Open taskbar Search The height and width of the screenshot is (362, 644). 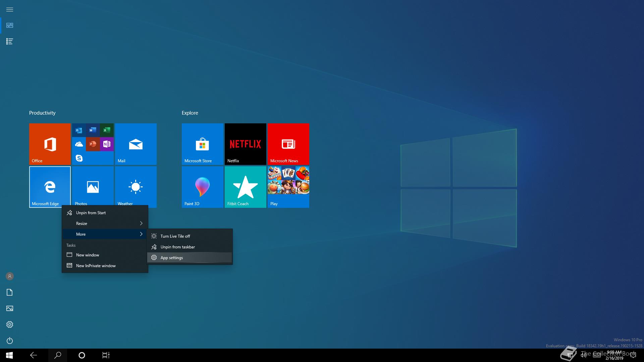coord(58,355)
